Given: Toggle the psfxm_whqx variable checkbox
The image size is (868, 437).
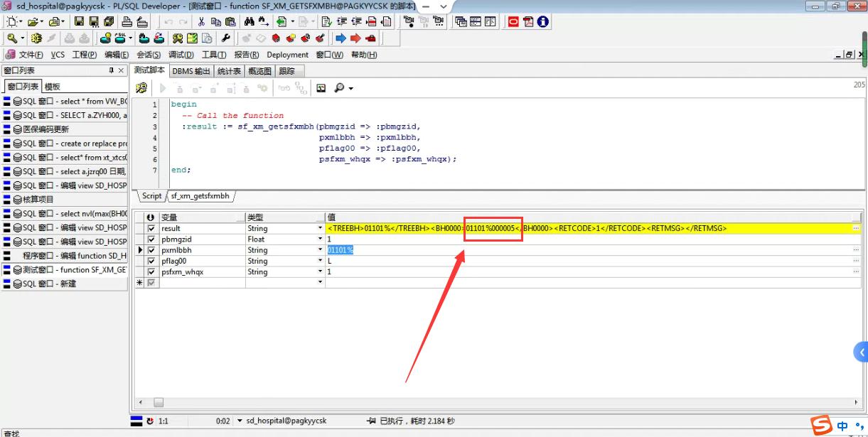Looking at the screenshot, I should click(x=151, y=272).
